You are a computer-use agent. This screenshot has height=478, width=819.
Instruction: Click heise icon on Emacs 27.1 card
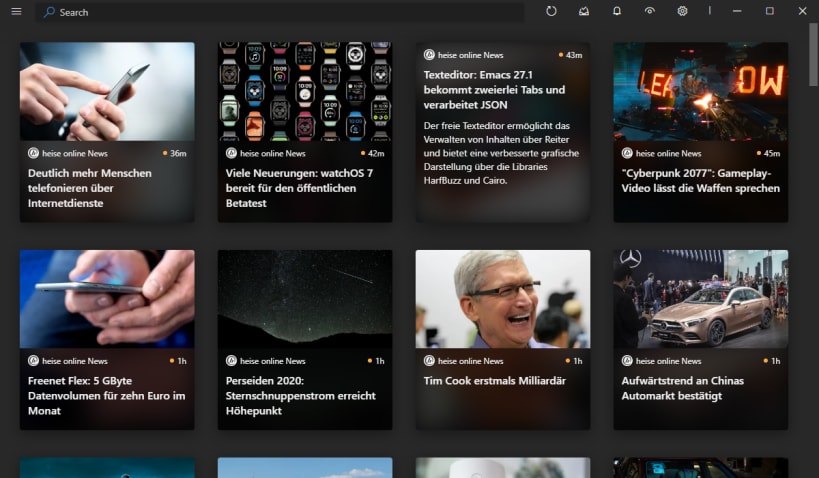click(429, 54)
